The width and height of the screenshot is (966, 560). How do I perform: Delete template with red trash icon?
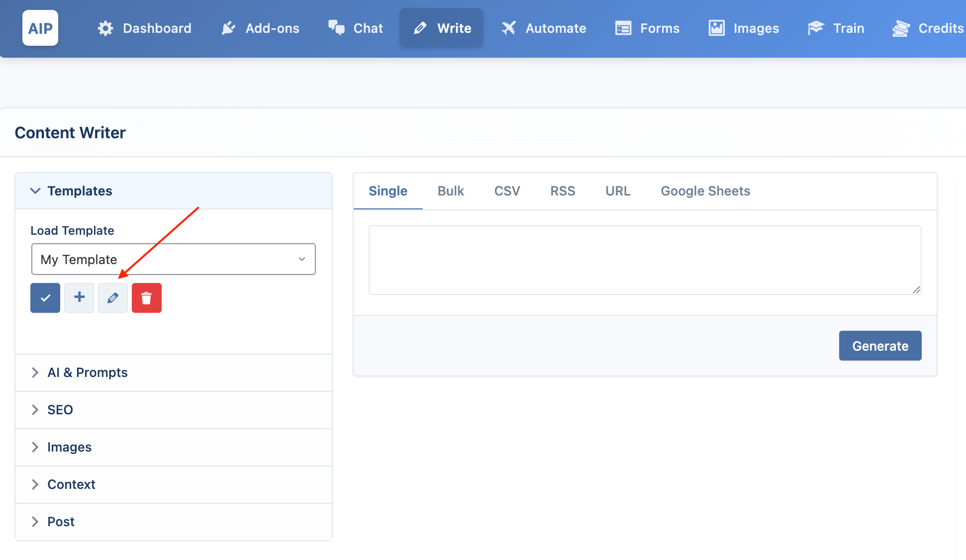[x=147, y=298]
